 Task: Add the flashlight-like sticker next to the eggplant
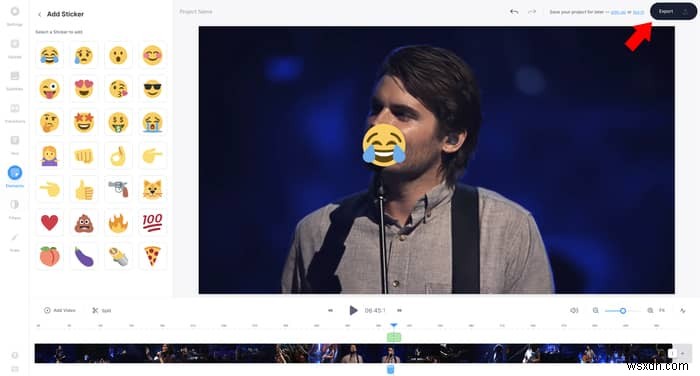118,256
